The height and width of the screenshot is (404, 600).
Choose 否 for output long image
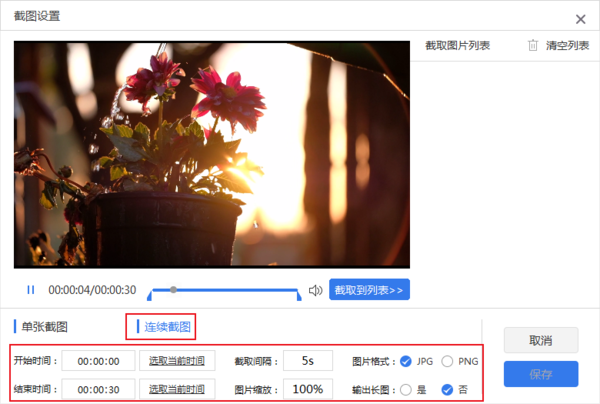tap(447, 389)
